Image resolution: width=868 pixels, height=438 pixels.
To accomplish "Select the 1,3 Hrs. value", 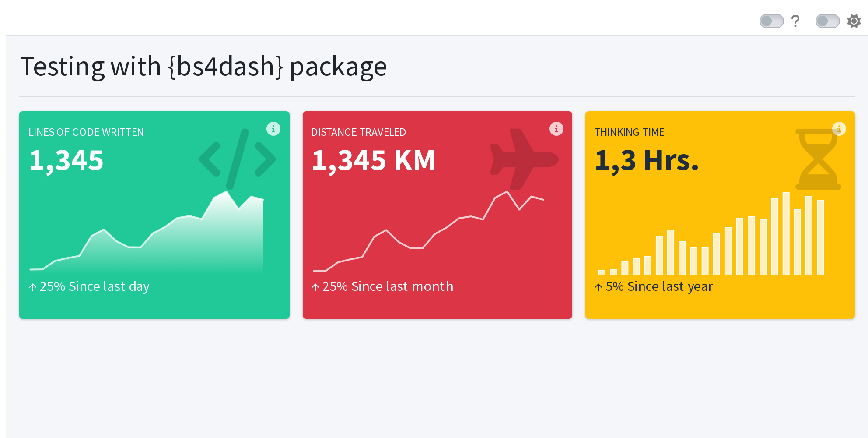I will [647, 160].
